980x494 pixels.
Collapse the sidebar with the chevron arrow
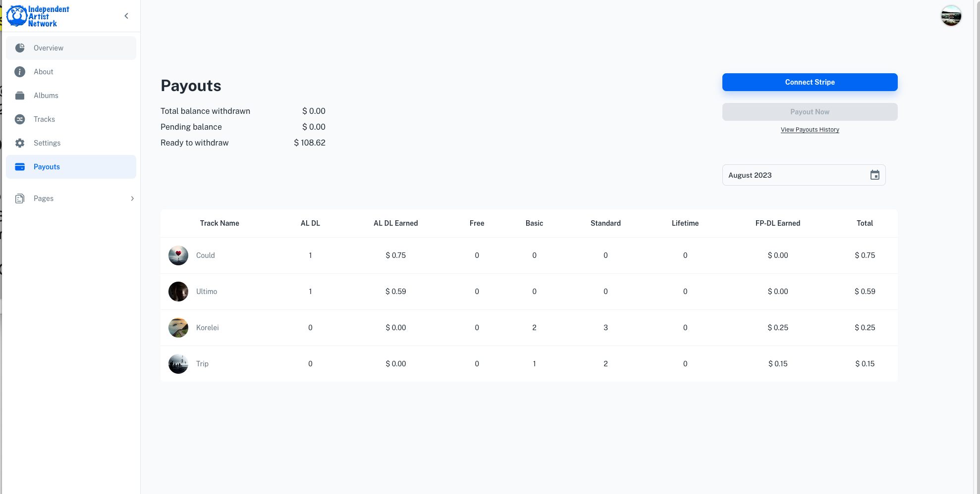(x=126, y=16)
